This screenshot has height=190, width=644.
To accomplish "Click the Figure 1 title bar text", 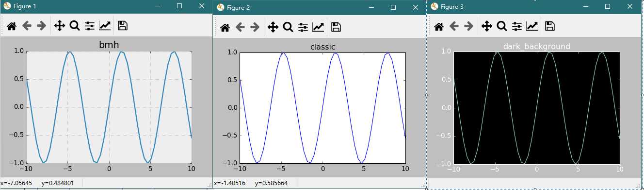I will pyautogui.click(x=25, y=6).
